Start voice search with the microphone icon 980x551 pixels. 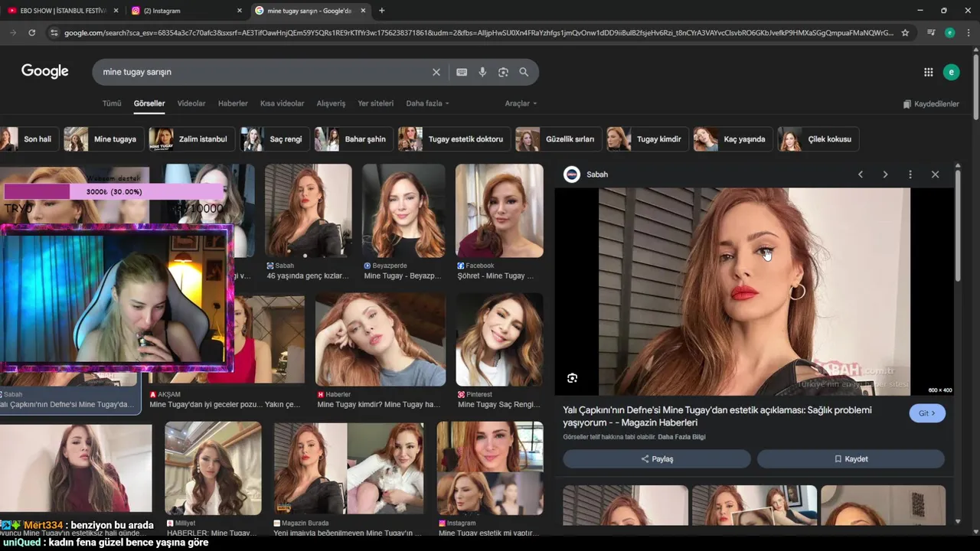point(482,72)
